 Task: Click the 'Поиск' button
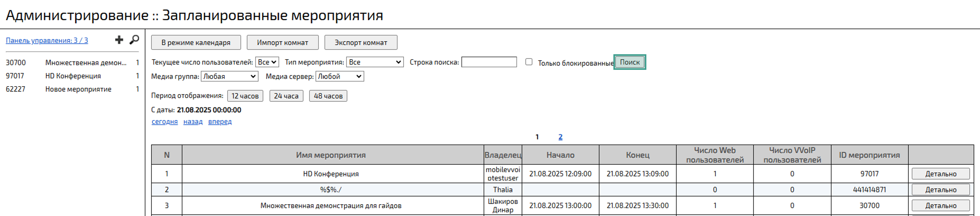tap(630, 62)
